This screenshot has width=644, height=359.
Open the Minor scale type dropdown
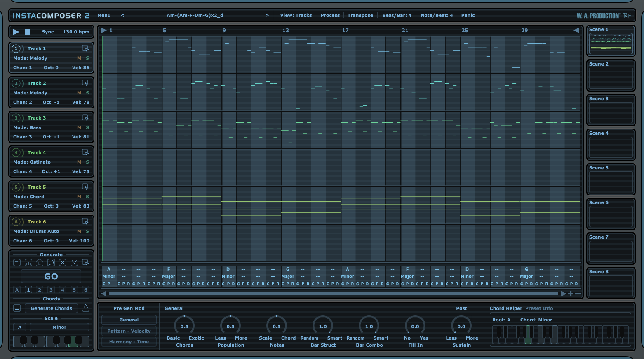pyautogui.click(x=59, y=327)
